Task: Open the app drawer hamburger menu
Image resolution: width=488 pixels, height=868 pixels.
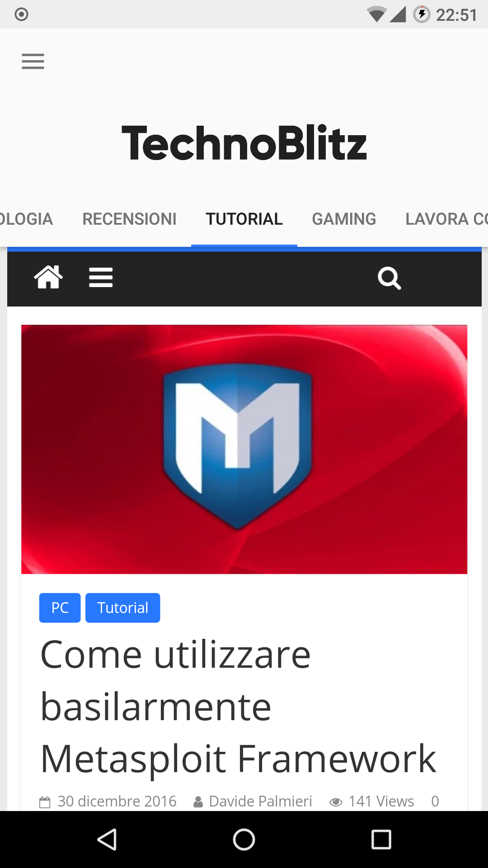Action: [33, 61]
